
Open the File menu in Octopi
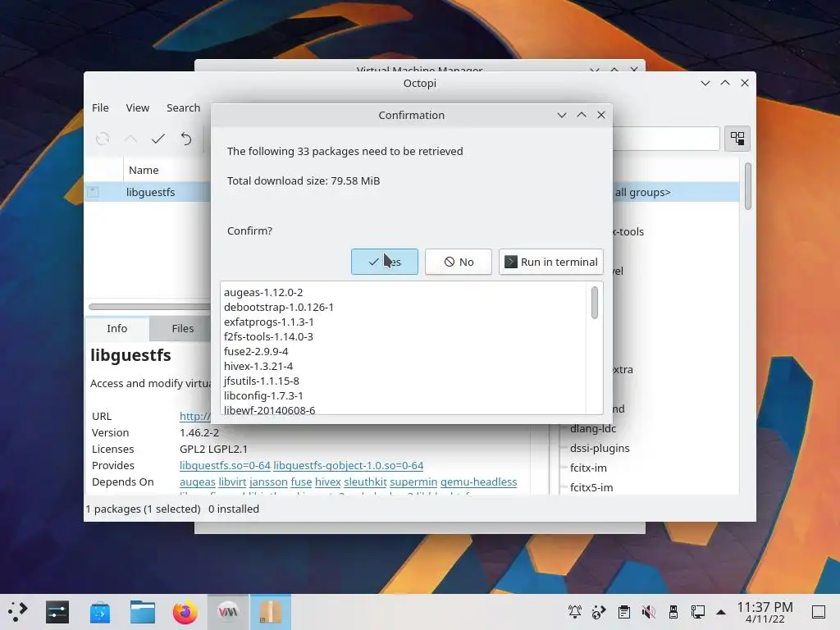click(100, 107)
